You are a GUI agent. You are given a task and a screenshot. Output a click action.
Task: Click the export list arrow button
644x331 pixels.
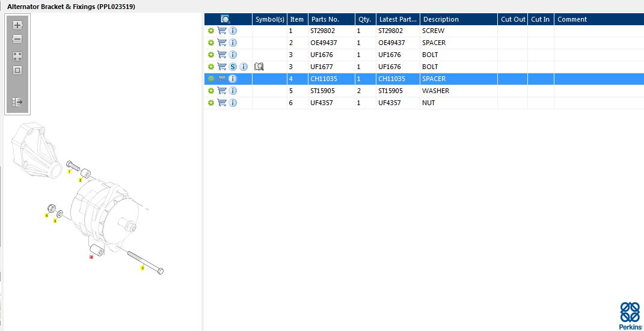pos(17,102)
